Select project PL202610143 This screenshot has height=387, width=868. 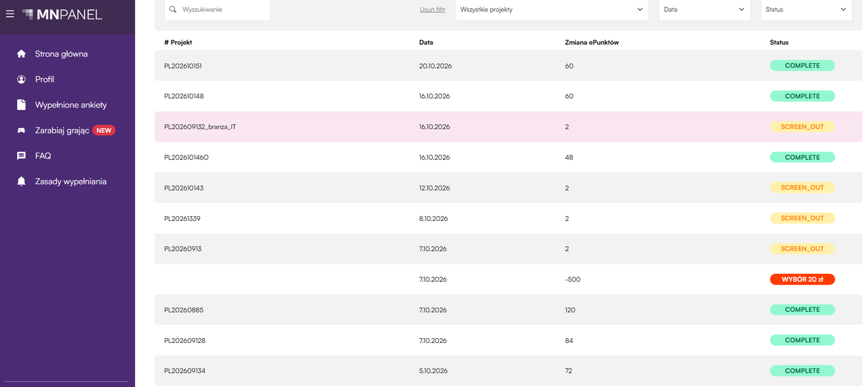tap(184, 188)
